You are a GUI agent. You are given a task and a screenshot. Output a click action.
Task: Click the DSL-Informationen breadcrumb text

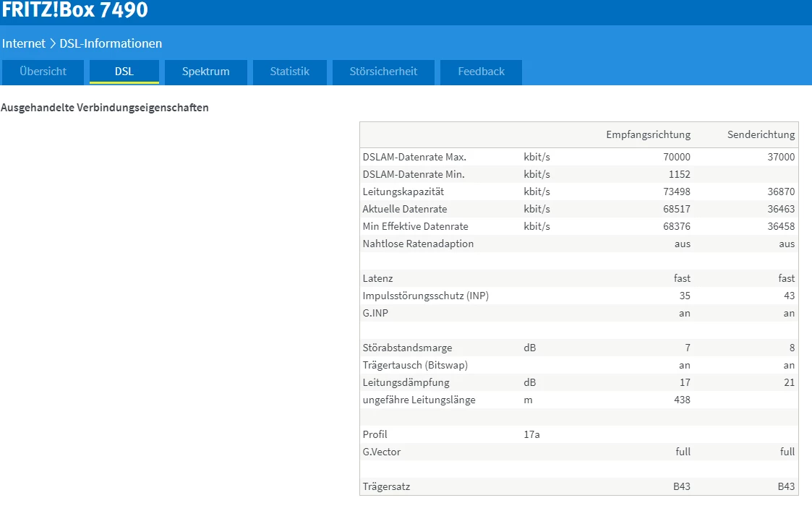111,43
